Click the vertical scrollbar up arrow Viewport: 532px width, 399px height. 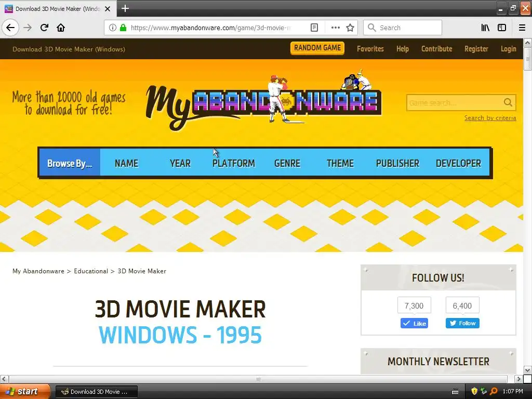tap(527, 43)
